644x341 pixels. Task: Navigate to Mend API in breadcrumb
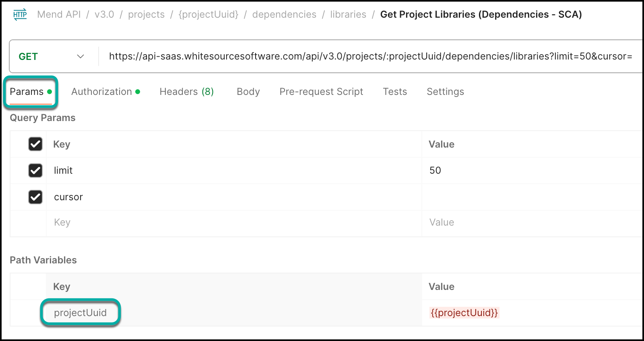(59, 14)
